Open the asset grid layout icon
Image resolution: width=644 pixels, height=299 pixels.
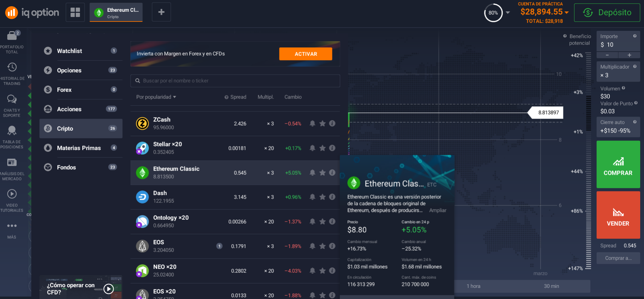(75, 12)
